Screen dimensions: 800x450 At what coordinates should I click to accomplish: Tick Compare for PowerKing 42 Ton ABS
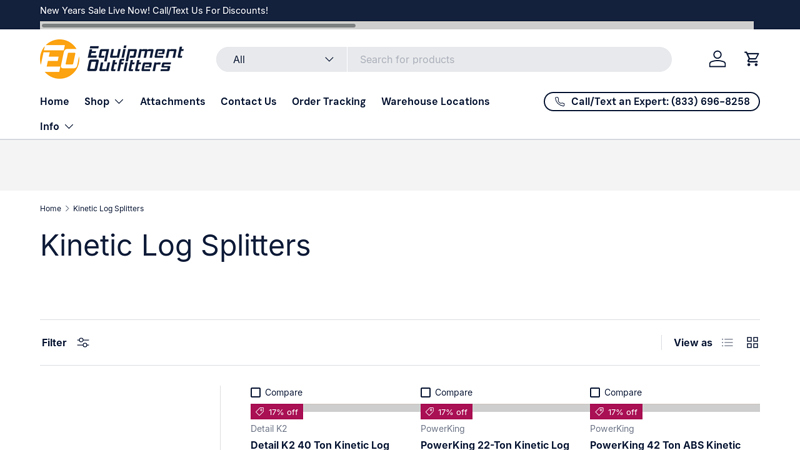click(x=595, y=392)
